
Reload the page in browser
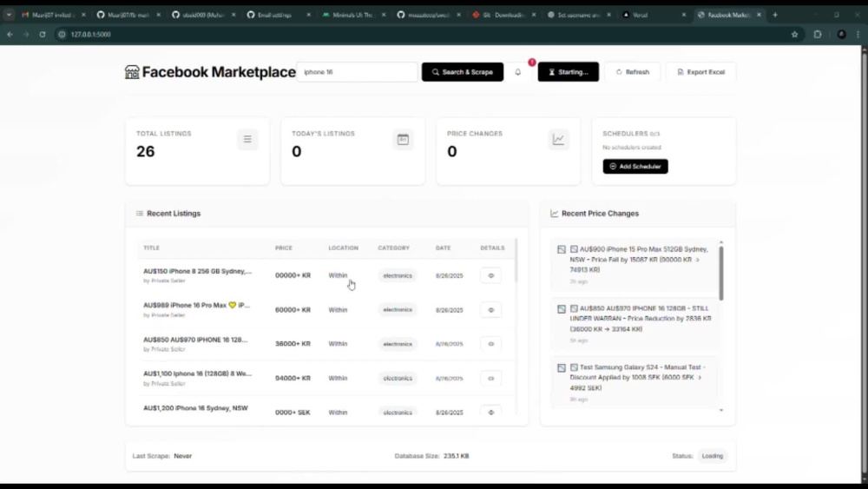42,35
